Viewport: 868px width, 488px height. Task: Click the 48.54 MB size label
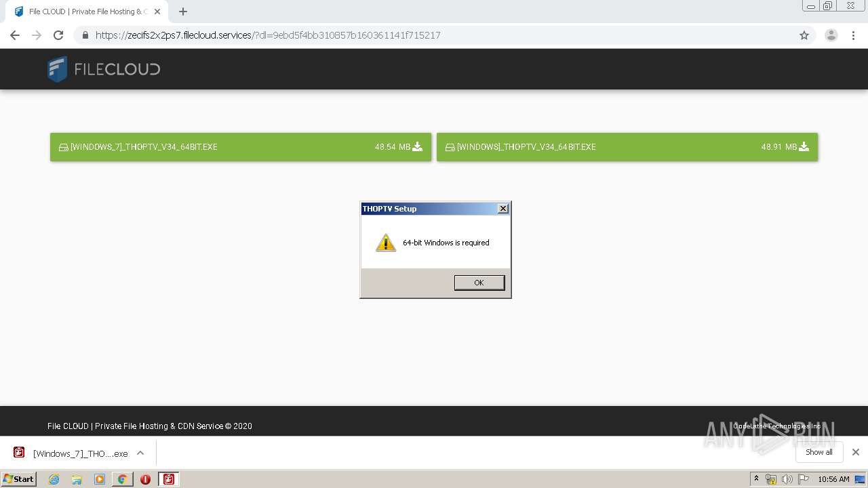[393, 147]
